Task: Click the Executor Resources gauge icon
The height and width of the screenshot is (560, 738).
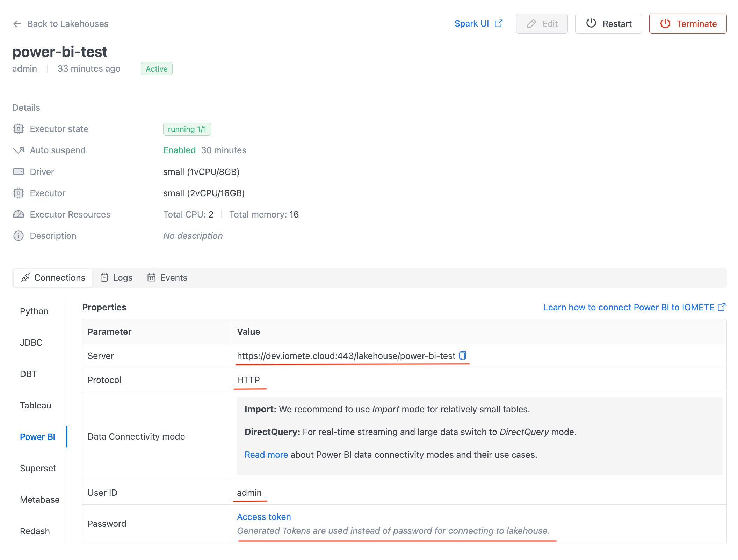Action: (19, 214)
